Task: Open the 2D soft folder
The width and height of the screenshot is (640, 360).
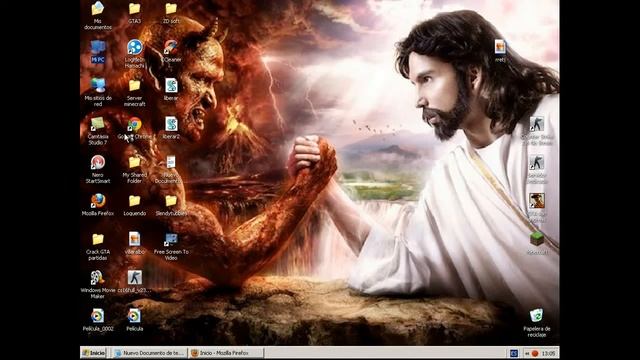Action: (x=171, y=13)
